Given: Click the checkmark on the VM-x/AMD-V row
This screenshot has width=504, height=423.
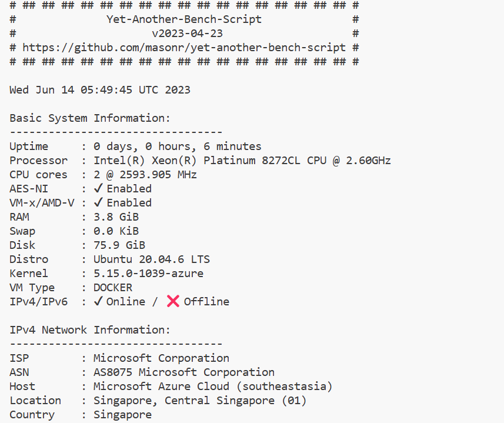Looking at the screenshot, I should [98, 203].
